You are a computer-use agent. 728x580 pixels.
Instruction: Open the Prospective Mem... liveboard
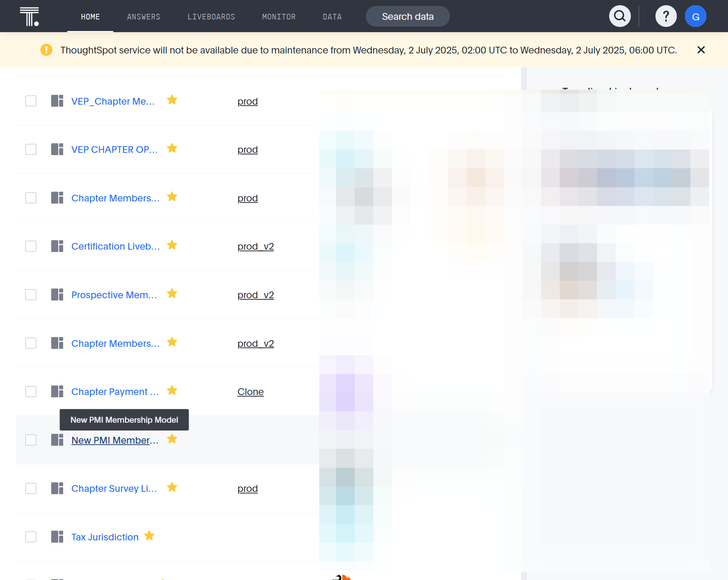[114, 295]
